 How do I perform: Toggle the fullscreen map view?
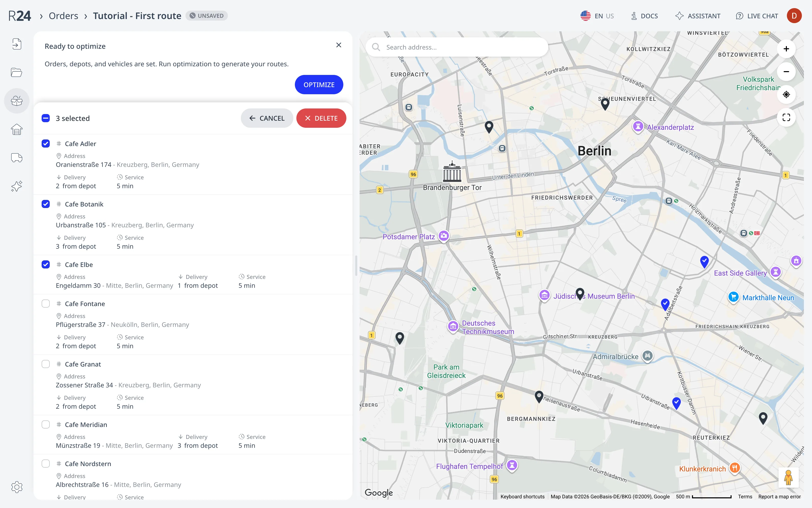[x=786, y=117]
